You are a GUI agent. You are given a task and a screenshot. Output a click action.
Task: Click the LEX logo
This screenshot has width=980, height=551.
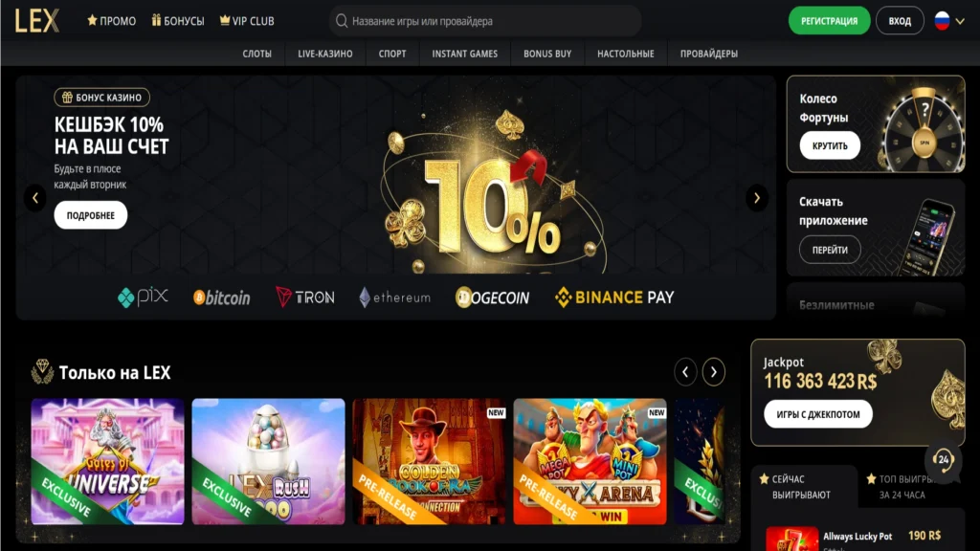click(37, 21)
